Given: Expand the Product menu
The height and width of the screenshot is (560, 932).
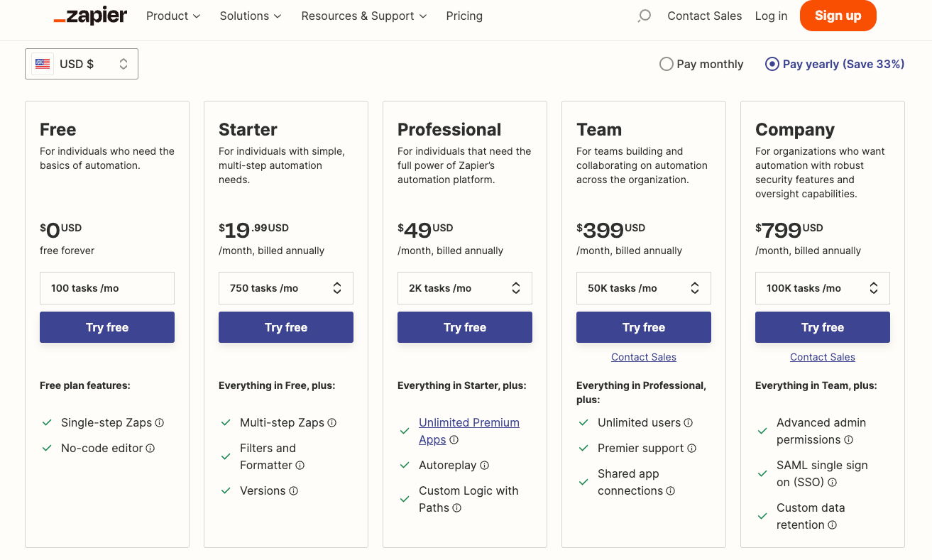Looking at the screenshot, I should [172, 16].
